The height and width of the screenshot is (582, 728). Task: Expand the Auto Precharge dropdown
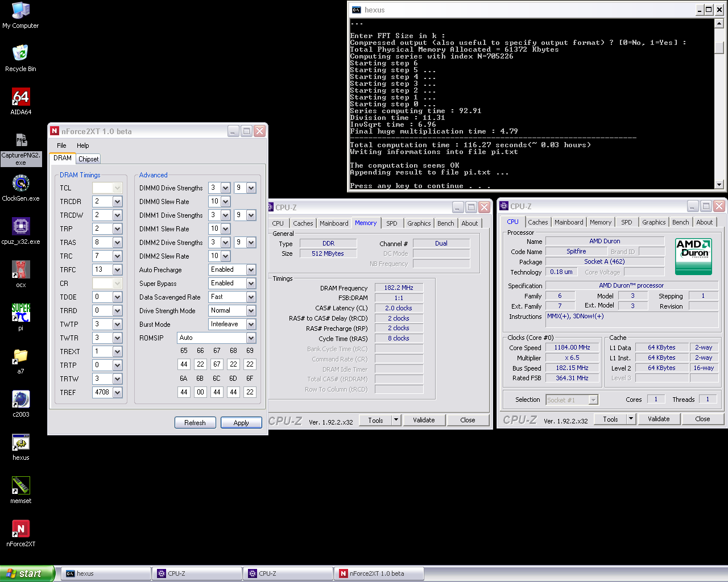point(251,269)
